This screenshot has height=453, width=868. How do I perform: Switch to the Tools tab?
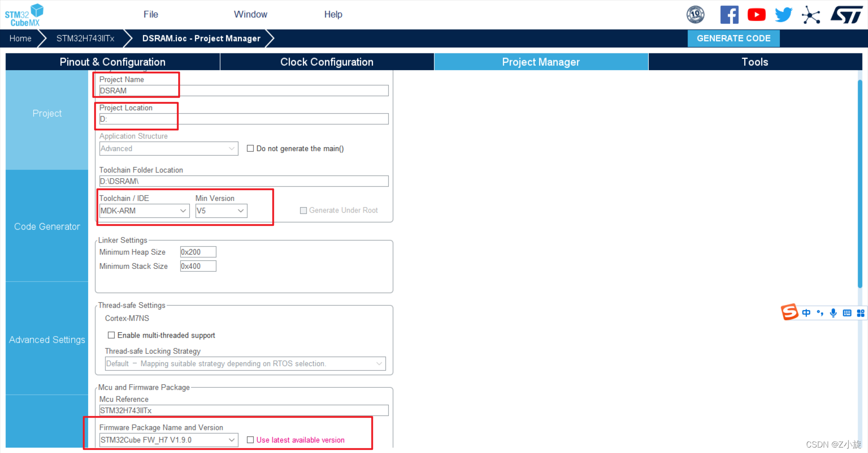coord(755,62)
